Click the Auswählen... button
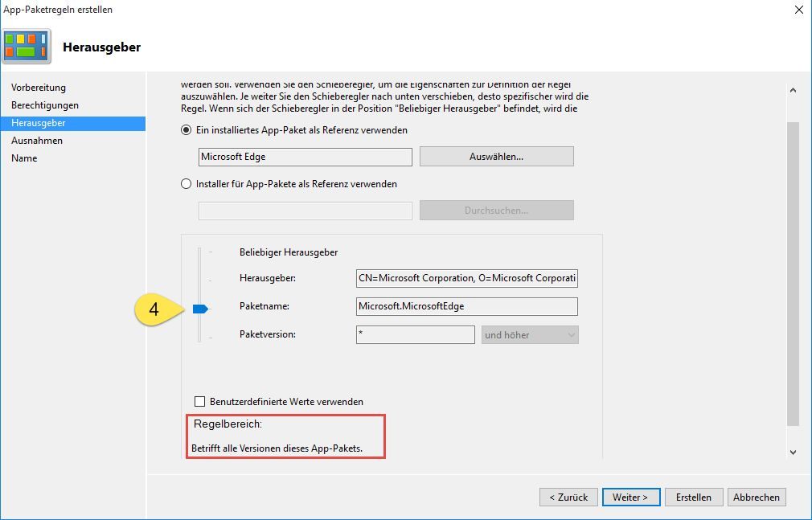The image size is (812, 520). (497, 157)
